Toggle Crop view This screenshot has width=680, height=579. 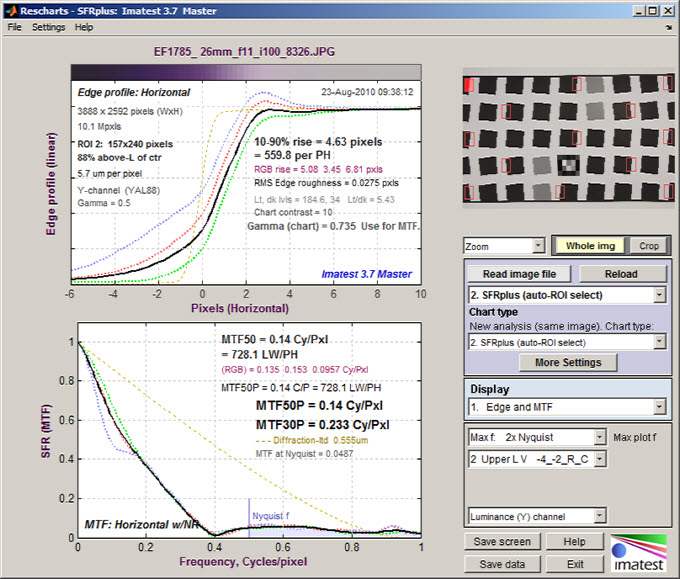pos(648,246)
